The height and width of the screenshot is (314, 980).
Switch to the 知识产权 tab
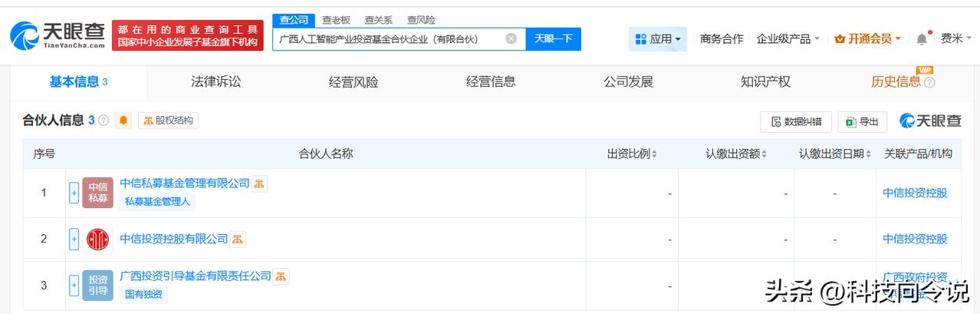(765, 81)
